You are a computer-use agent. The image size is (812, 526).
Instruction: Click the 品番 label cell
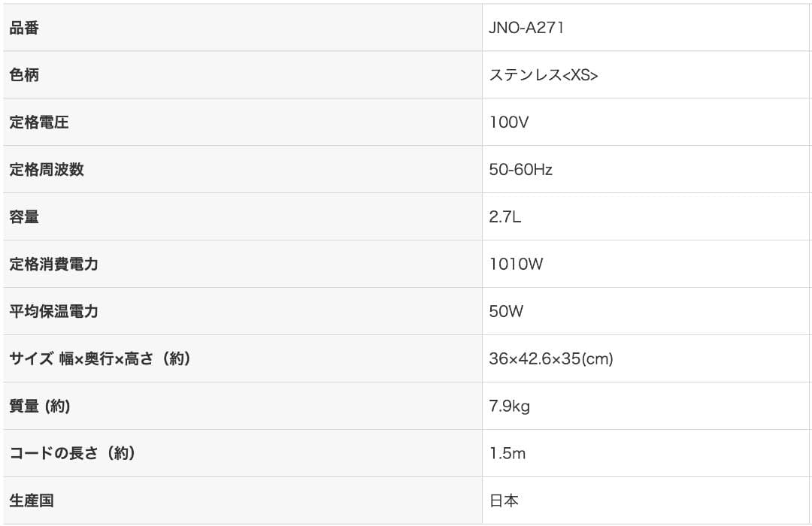coord(24,28)
